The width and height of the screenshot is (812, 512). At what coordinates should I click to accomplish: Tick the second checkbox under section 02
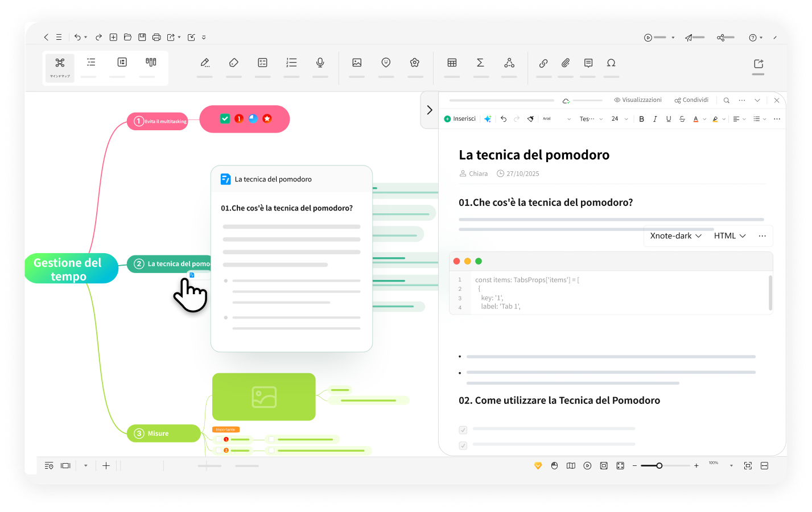point(462,445)
